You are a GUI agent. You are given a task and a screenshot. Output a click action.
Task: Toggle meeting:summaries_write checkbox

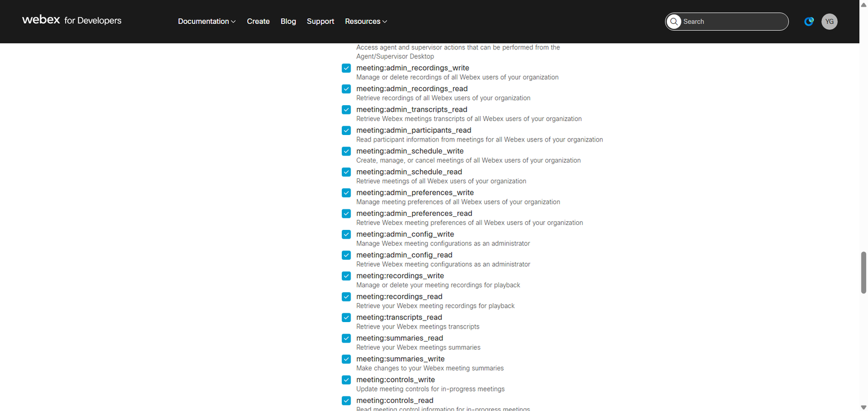click(346, 359)
